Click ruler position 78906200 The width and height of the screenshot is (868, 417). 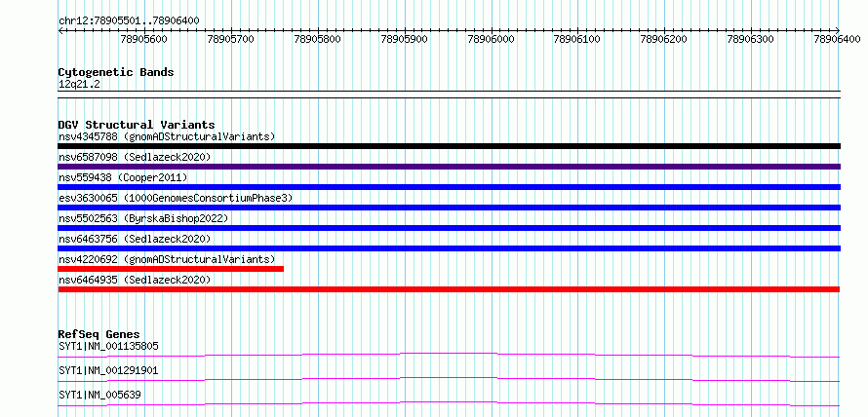pyautogui.click(x=663, y=39)
